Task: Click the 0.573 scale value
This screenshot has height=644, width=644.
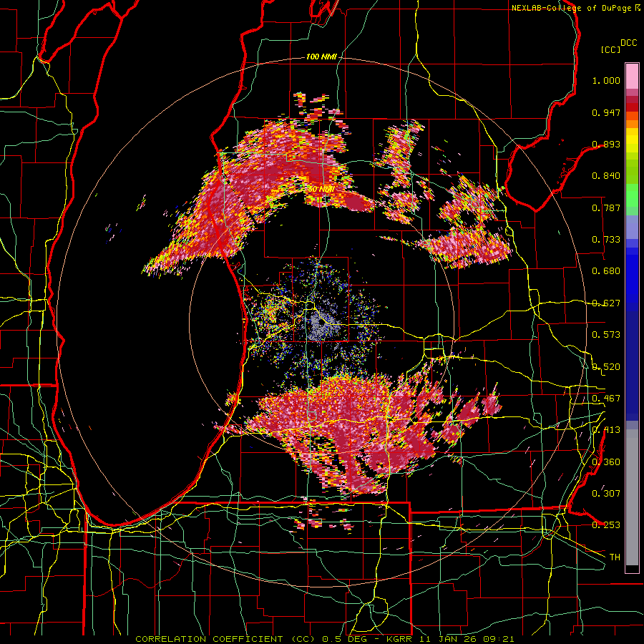Action: pyautogui.click(x=606, y=335)
